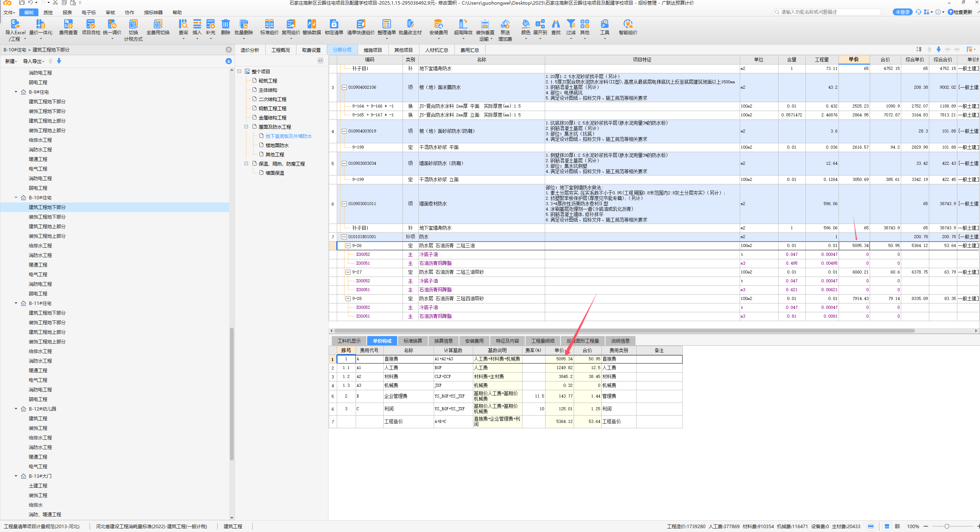Screen dimensions: 980x532
Task: Switch to the 费用汇总 tab
Action: 469,50
